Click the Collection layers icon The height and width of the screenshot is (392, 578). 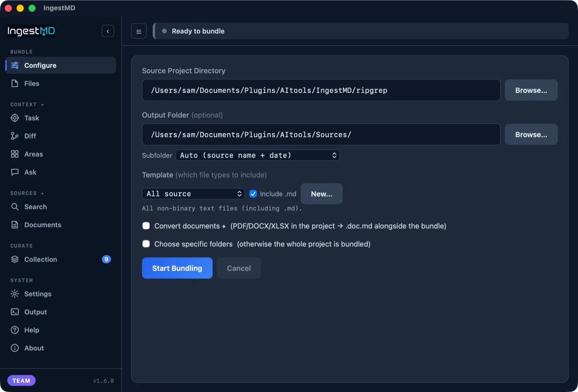coord(15,259)
